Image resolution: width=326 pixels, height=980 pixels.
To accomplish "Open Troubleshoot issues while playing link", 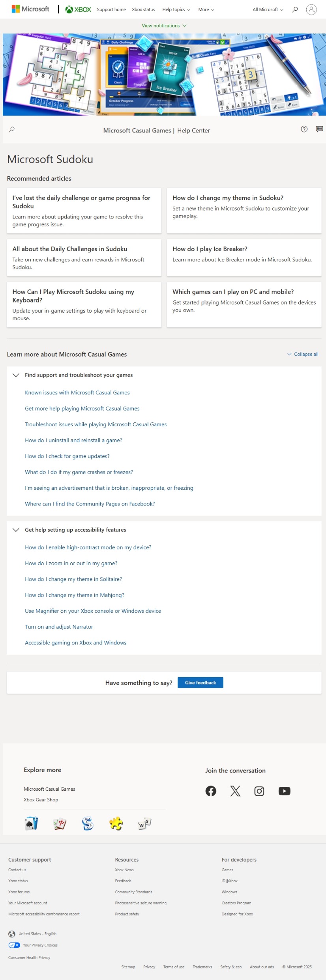I will coord(96,424).
